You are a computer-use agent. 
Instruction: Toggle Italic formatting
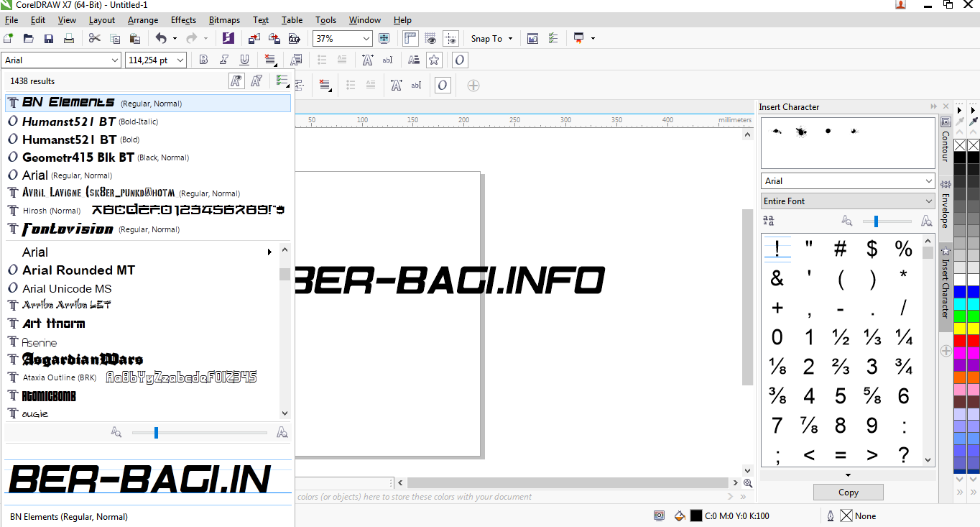(x=224, y=60)
